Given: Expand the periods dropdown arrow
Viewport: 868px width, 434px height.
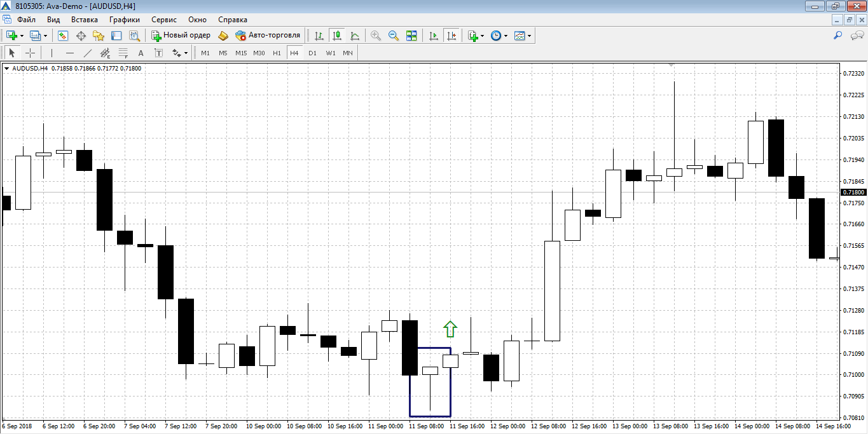Looking at the screenshot, I should click(x=506, y=36).
